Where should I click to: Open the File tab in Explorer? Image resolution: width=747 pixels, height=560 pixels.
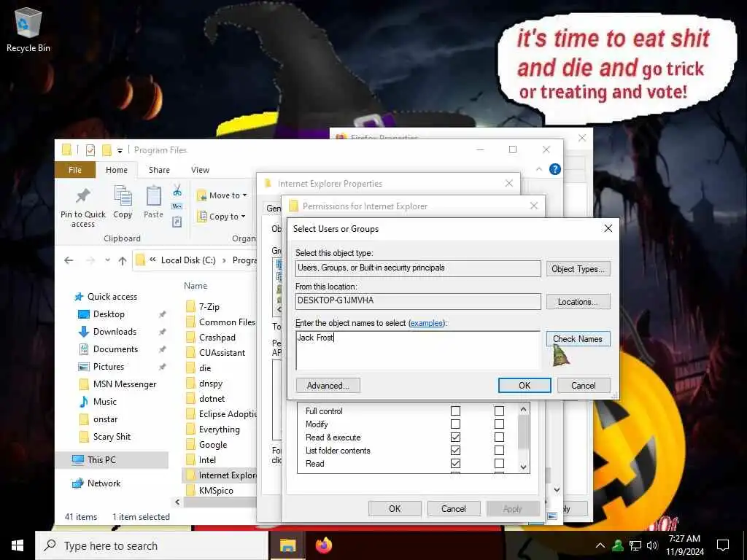(x=75, y=170)
